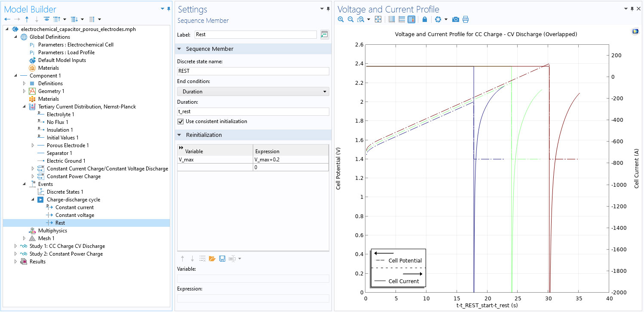Uncheck Use consistent initialization checkbox
Viewport: 644px width, 312px height.
tap(181, 122)
